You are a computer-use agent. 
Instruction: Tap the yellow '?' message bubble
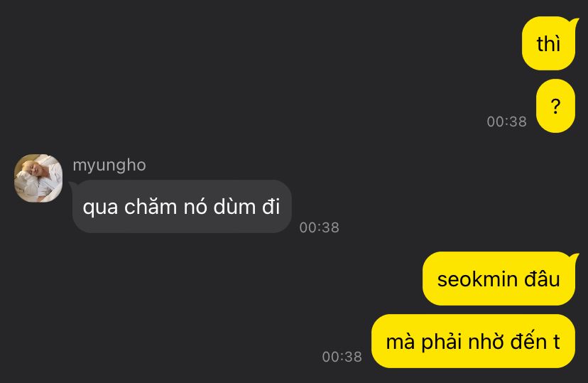[x=555, y=106]
